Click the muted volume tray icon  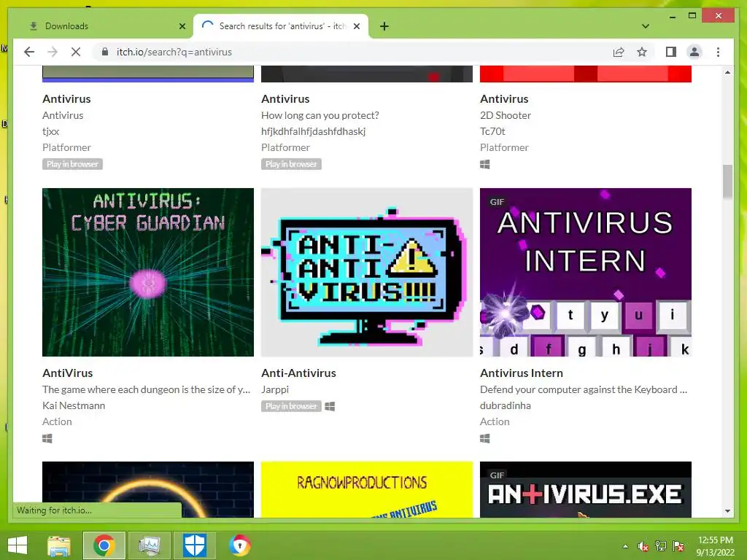click(x=643, y=546)
